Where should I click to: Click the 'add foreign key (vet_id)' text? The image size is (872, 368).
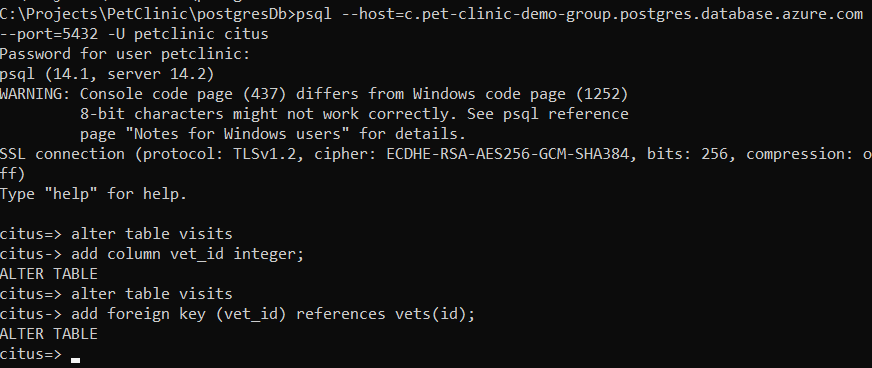179,314
